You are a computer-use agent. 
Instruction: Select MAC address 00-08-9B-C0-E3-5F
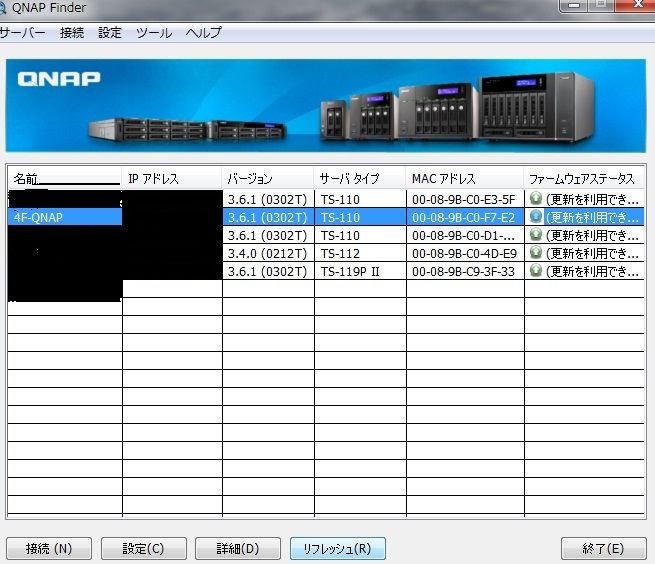pyautogui.click(x=464, y=199)
